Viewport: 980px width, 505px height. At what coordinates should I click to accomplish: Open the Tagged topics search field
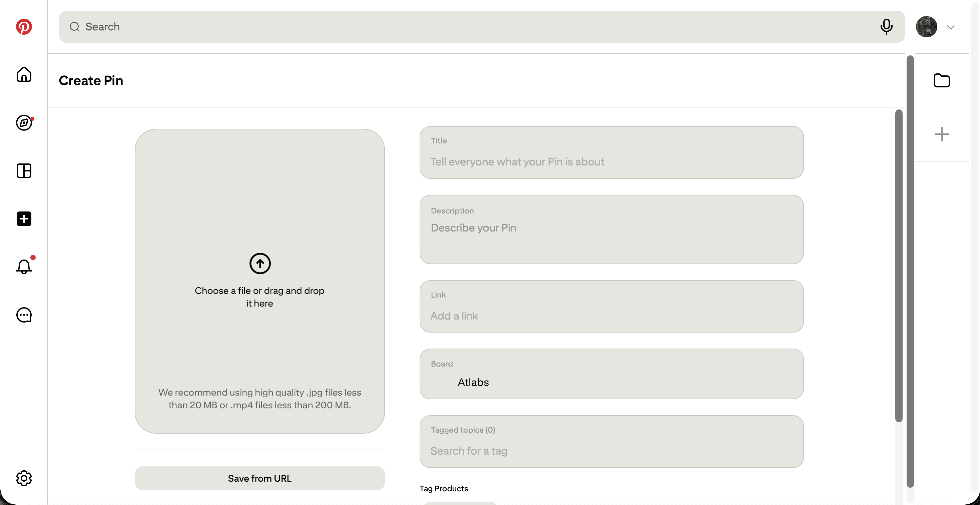pos(611,441)
